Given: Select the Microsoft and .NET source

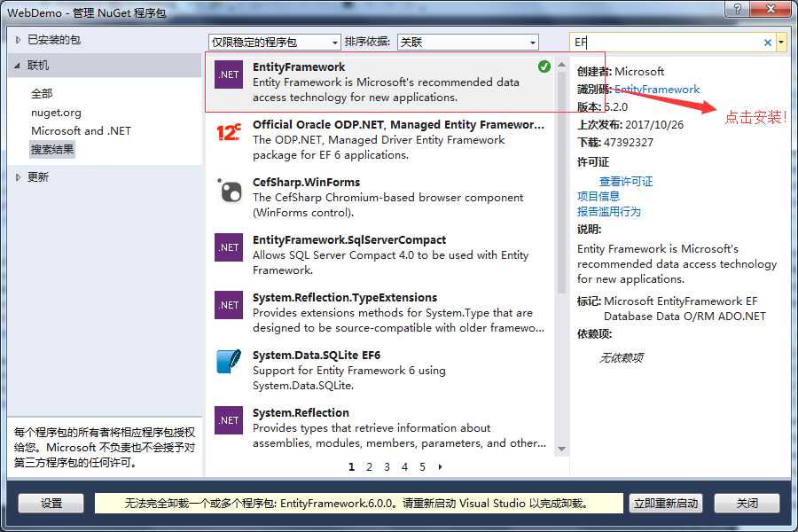Looking at the screenshot, I should (x=81, y=131).
